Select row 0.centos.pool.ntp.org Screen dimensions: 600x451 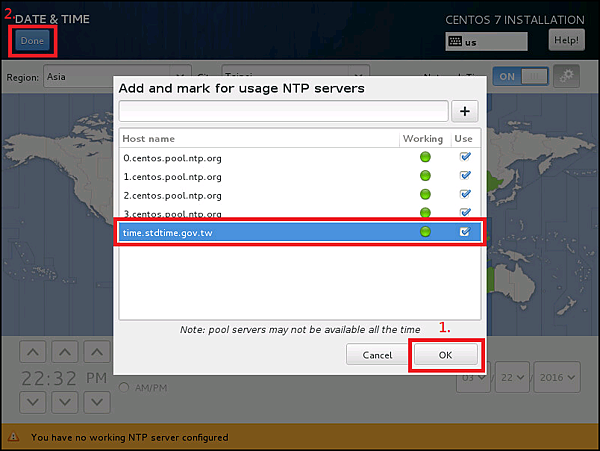click(300, 157)
